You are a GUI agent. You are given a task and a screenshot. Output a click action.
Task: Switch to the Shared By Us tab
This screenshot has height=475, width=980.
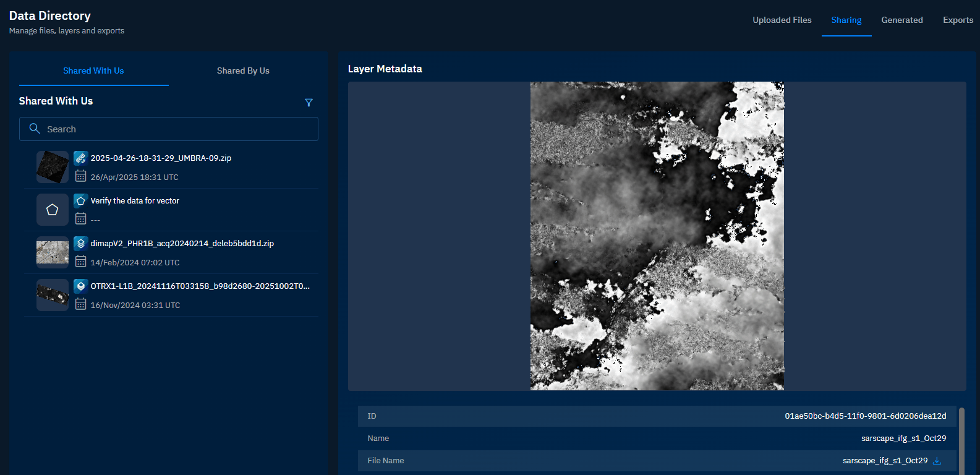click(x=243, y=71)
